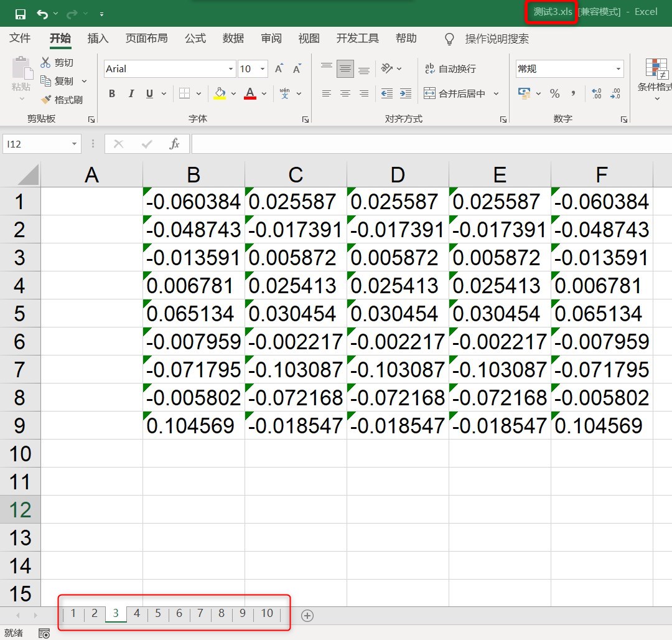672x640 pixels.
Task: Toggle bold formatting
Action: (112, 93)
